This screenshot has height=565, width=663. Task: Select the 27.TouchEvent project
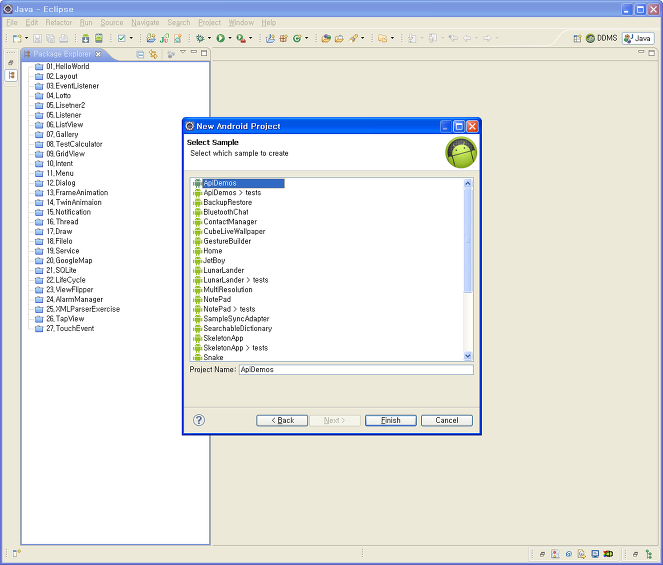coord(70,329)
